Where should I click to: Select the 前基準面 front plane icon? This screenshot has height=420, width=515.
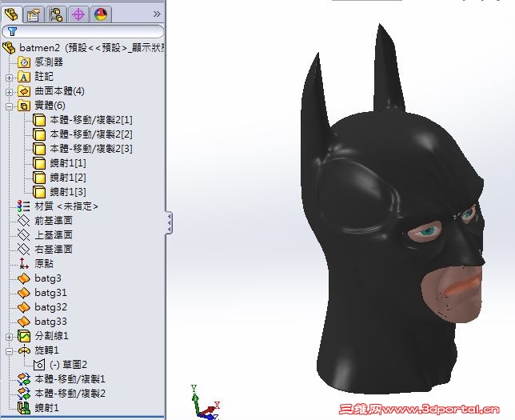[24, 221]
